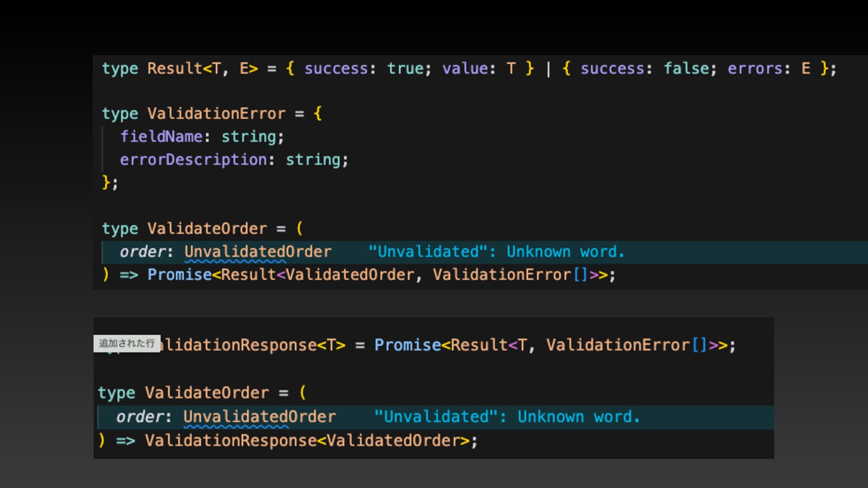Click the closing brace of ValidationError type
Screen dimensions: 868x488
point(106,183)
